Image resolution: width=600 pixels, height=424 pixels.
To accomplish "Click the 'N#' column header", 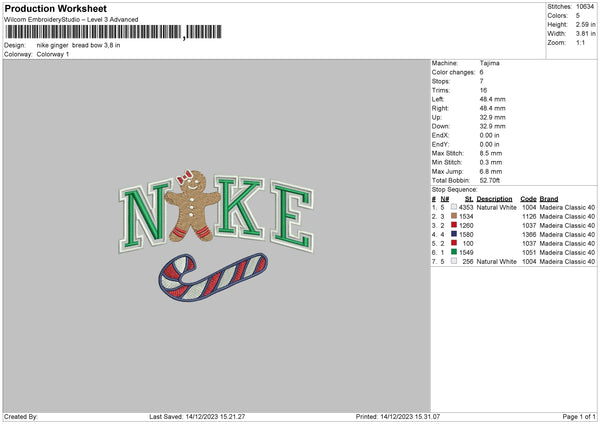I will point(445,199).
